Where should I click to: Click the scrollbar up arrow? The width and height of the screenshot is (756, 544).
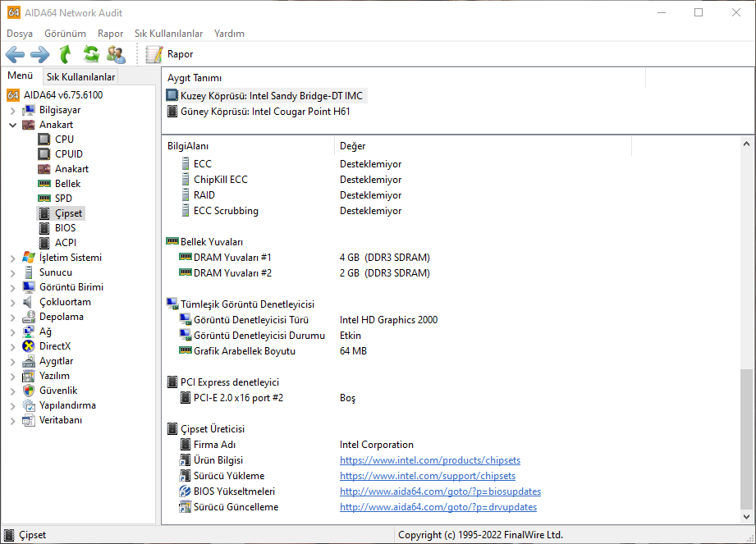pyautogui.click(x=746, y=144)
